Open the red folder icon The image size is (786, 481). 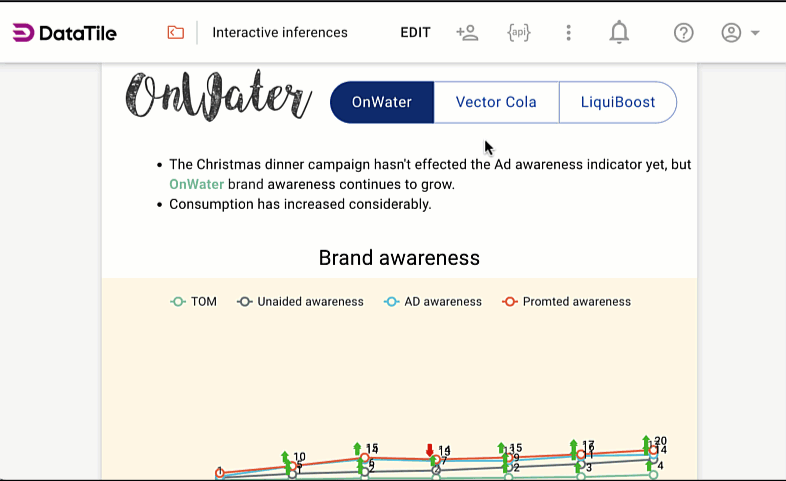point(176,33)
